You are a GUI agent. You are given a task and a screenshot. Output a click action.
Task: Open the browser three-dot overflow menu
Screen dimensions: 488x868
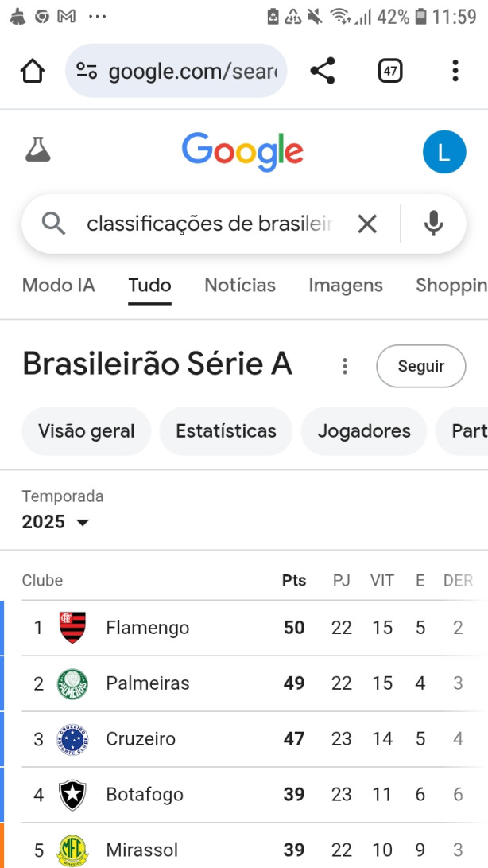pos(455,71)
